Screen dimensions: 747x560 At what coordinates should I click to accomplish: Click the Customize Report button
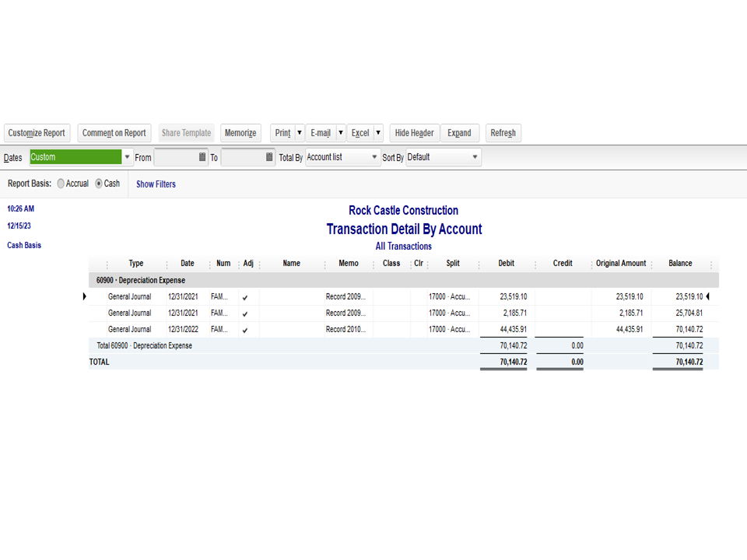37,133
